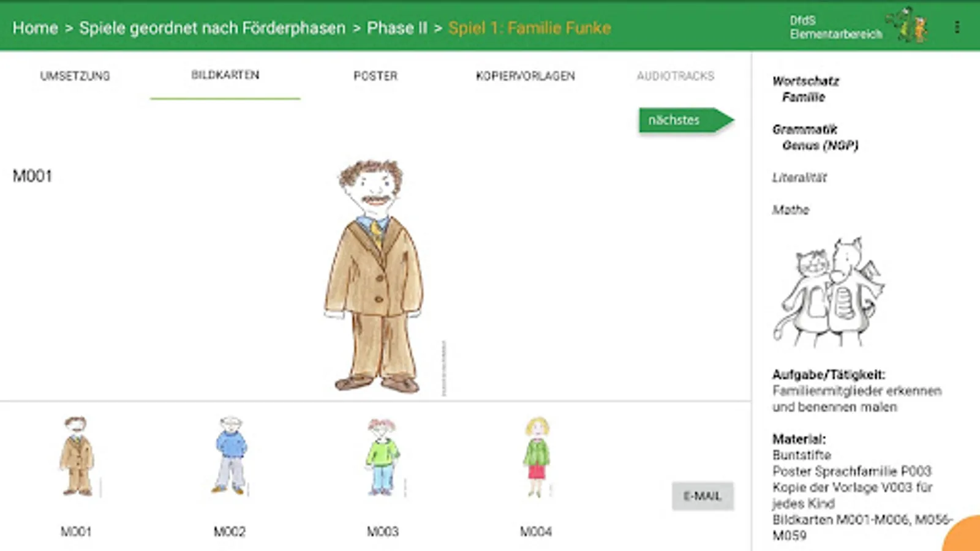980x551 pixels.
Task: Go to Phase II breadcrumb link
Action: click(397, 28)
